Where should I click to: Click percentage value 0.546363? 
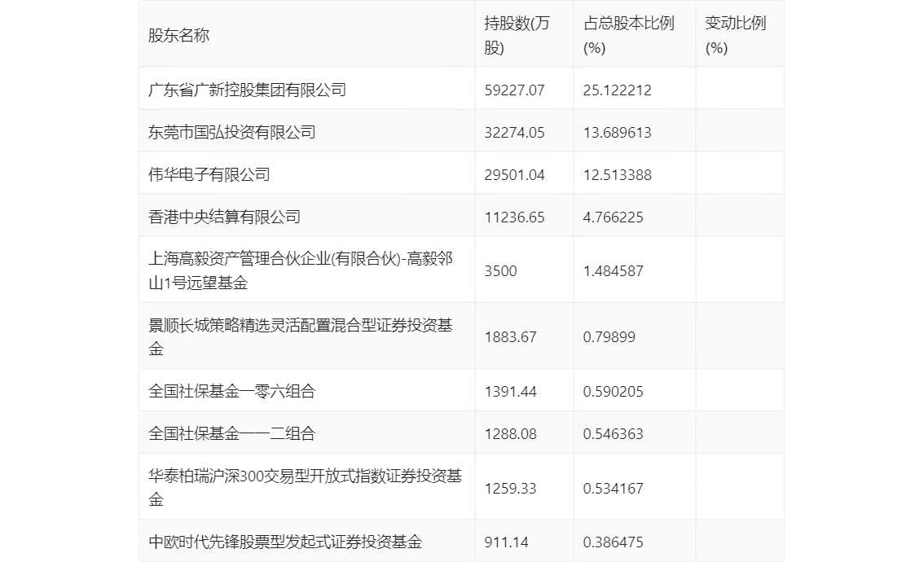point(613,434)
